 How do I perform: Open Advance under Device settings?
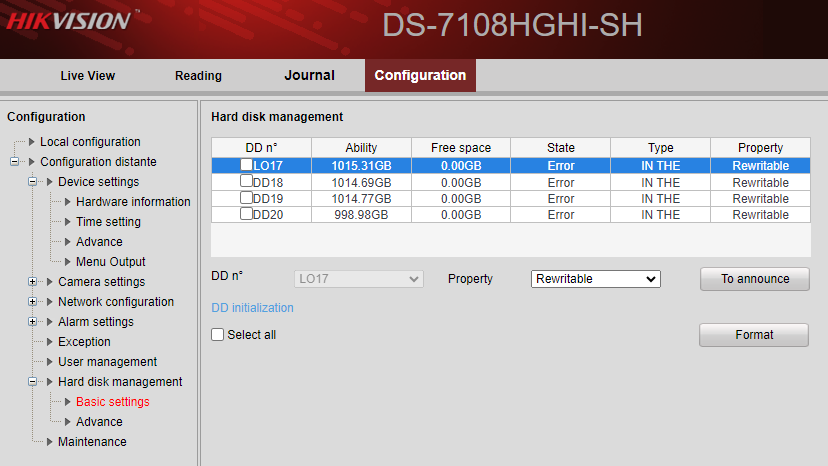(x=99, y=241)
